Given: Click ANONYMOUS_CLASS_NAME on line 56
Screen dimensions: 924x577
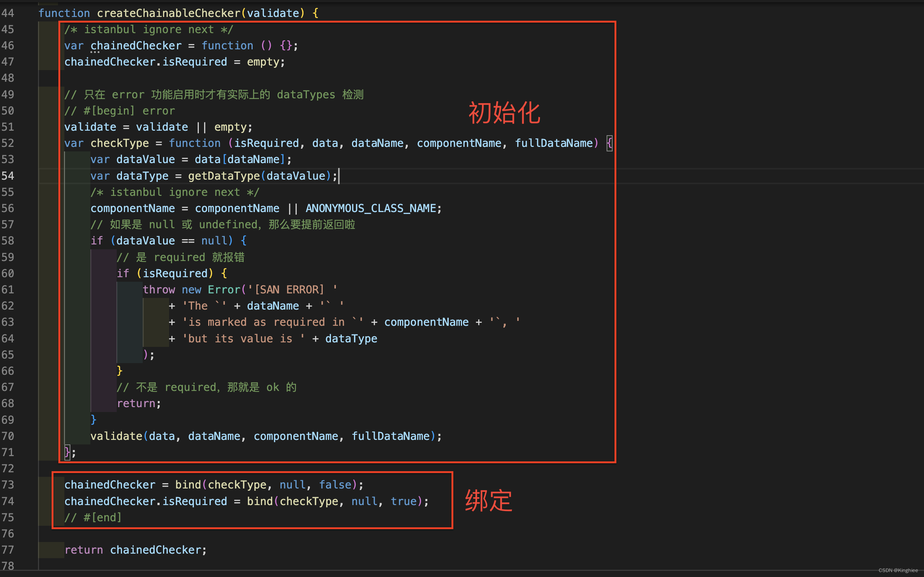Looking at the screenshot, I should 371,208.
